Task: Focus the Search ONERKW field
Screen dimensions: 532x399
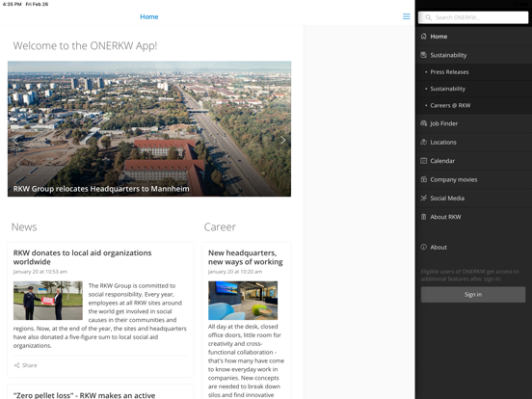Action: click(x=473, y=17)
